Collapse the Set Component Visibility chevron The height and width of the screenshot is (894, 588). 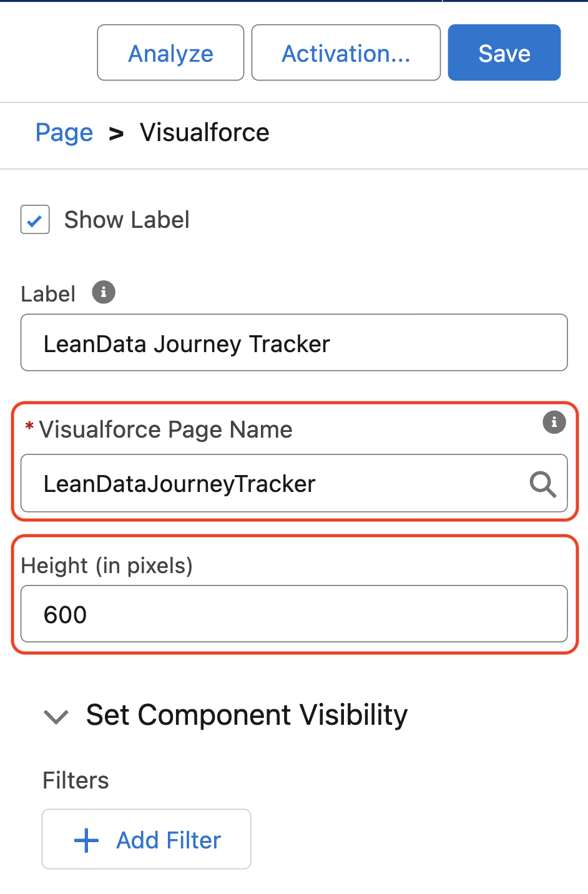coord(56,717)
